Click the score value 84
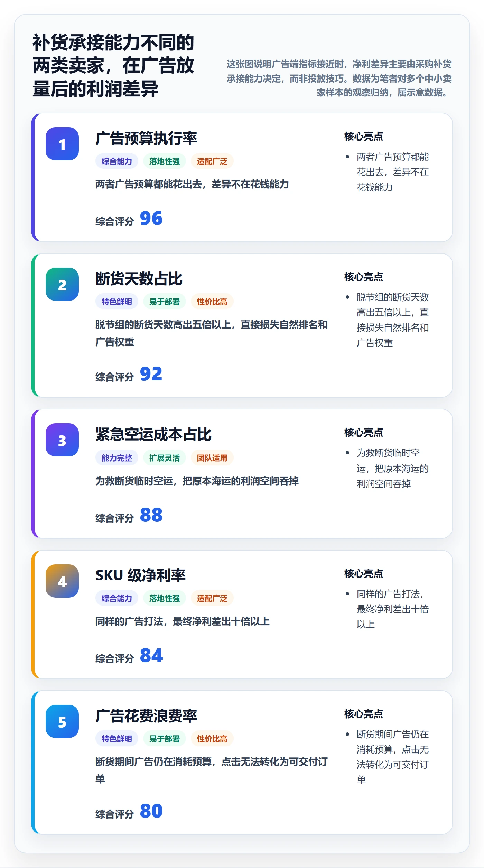Image resolution: width=484 pixels, height=868 pixels. tap(151, 656)
